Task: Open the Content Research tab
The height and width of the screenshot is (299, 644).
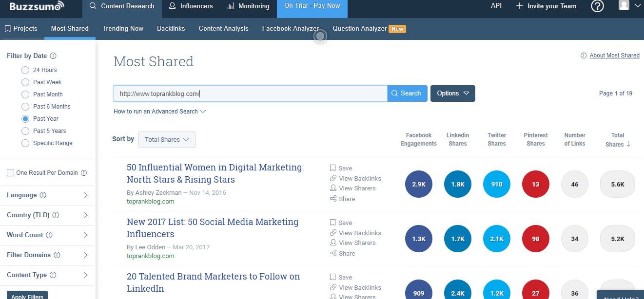Action: point(122,6)
